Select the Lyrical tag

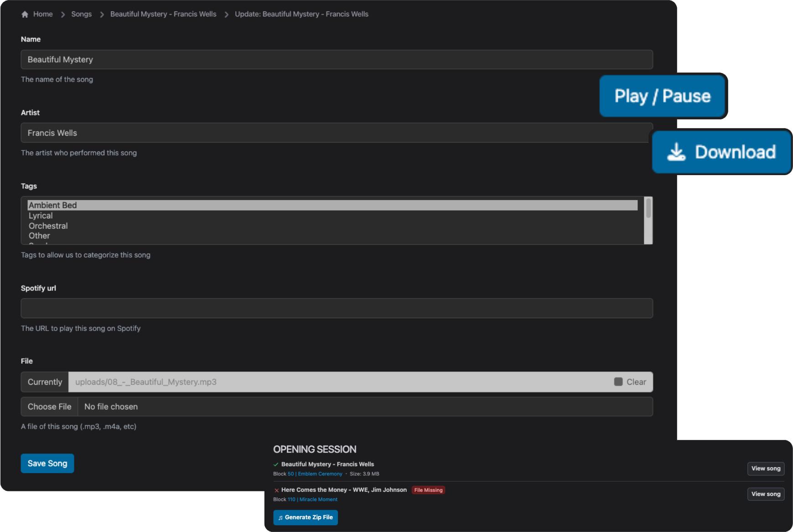332,216
